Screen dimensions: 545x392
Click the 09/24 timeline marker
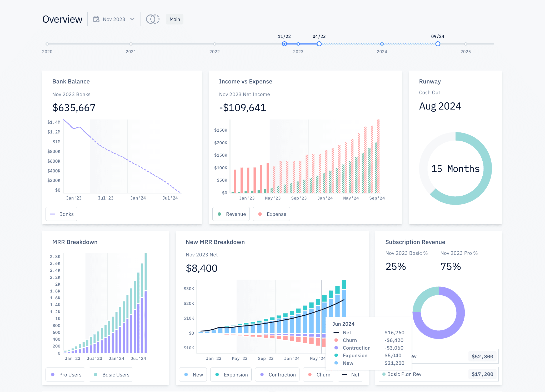438,44
